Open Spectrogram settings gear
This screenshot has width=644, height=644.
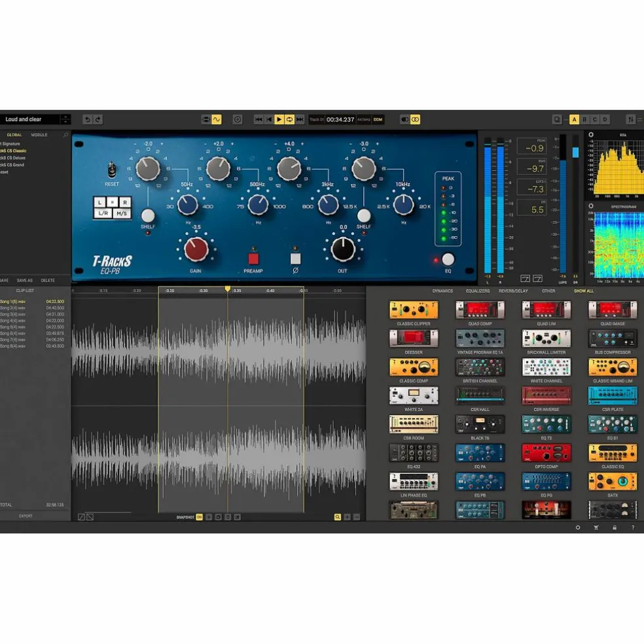click(x=591, y=206)
